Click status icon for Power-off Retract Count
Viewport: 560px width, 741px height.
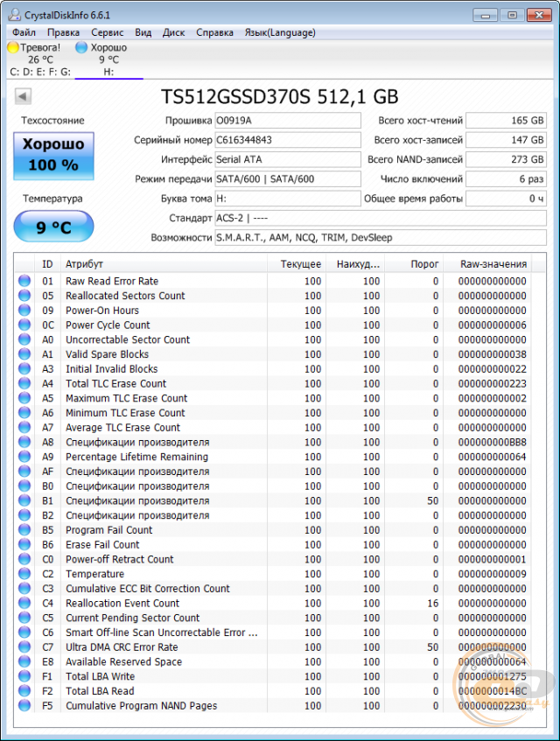tap(24, 559)
